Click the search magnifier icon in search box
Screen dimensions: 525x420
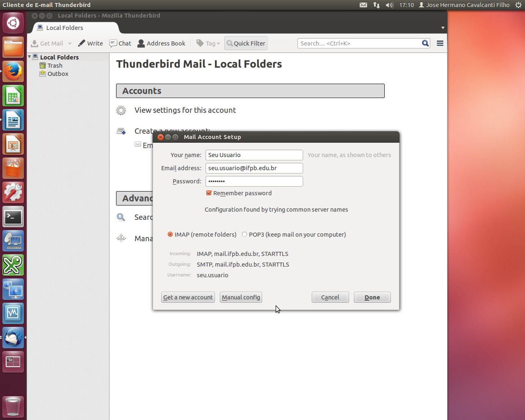tap(425, 43)
